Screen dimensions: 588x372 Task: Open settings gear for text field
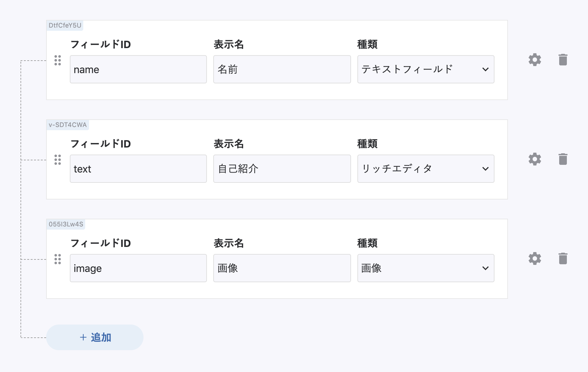coord(535,159)
